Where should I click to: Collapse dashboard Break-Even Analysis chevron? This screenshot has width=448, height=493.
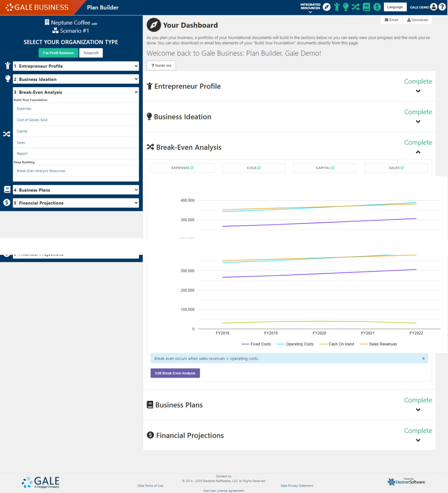[x=418, y=152]
